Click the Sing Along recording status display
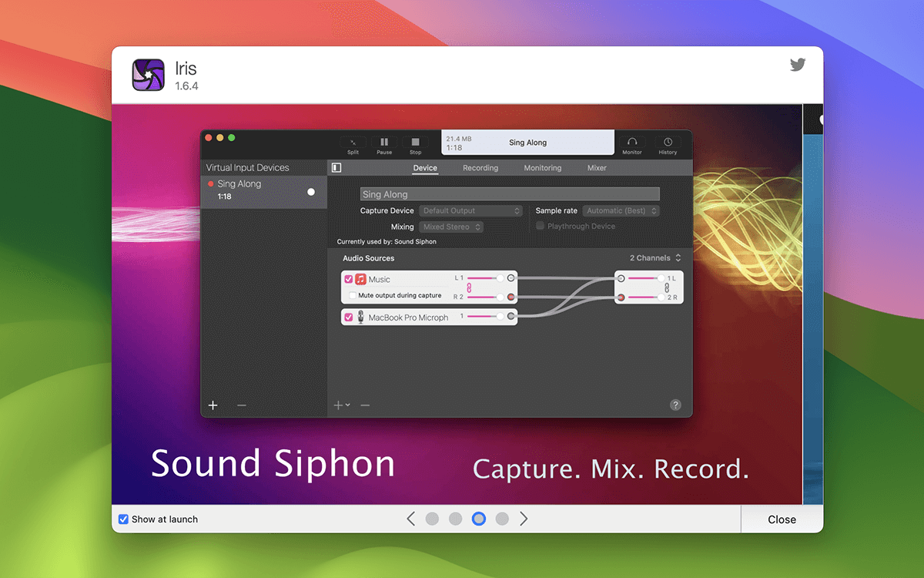Viewport: 924px width, 578px height. [x=527, y=143]
